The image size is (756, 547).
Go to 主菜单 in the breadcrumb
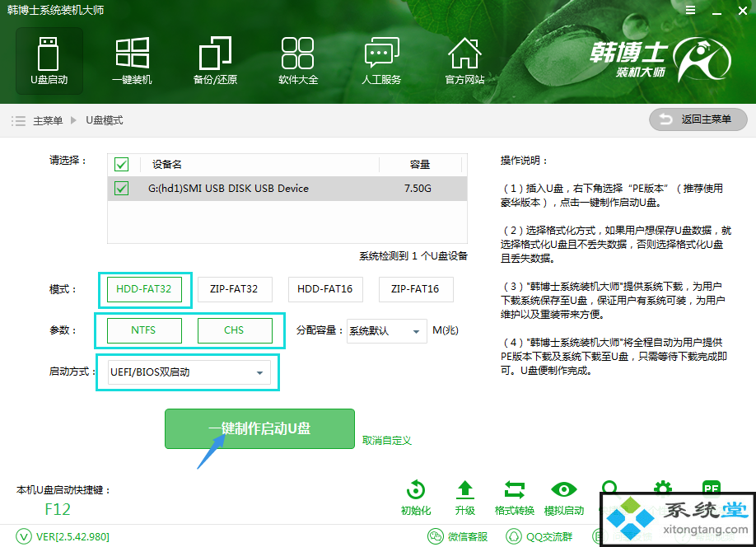click(48, 120)
